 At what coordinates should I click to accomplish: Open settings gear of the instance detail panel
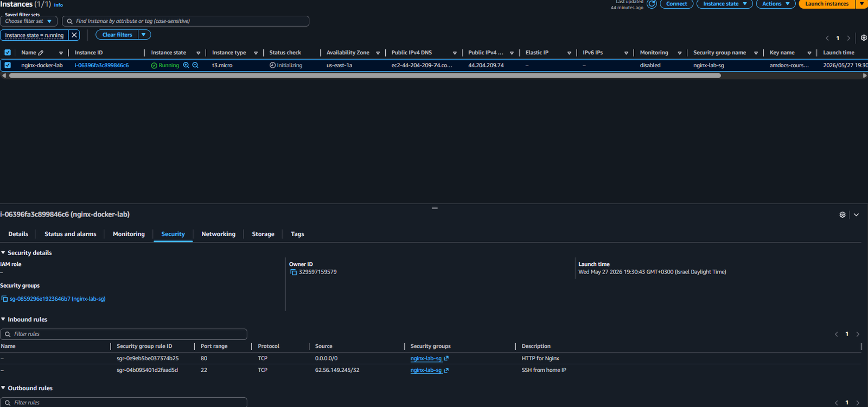point(843,215)
